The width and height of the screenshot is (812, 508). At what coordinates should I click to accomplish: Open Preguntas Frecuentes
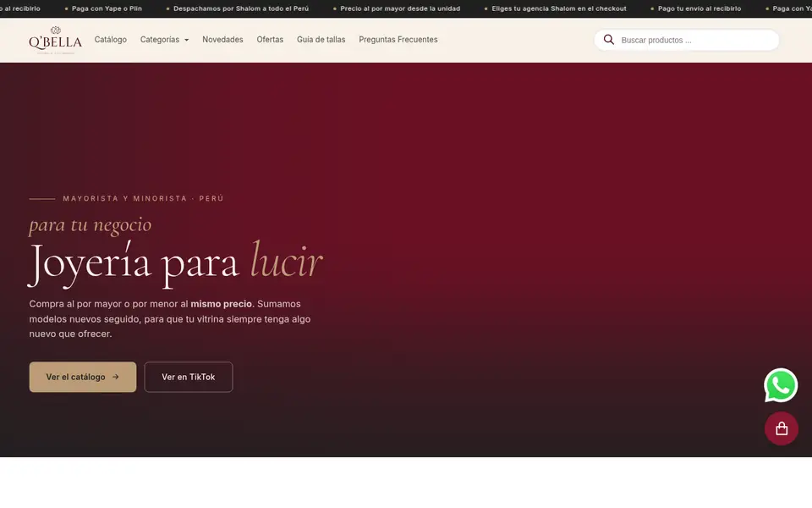[x=398, y=40]
